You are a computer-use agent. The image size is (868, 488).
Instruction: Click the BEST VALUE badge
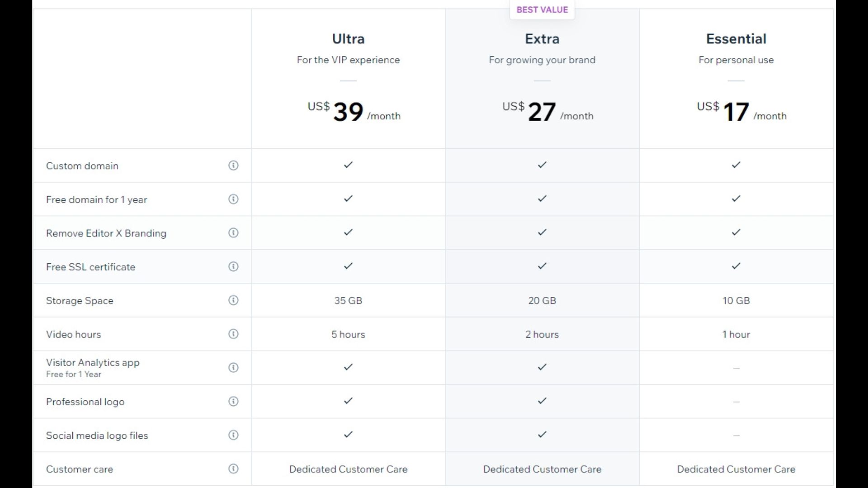tap(542, 10)
